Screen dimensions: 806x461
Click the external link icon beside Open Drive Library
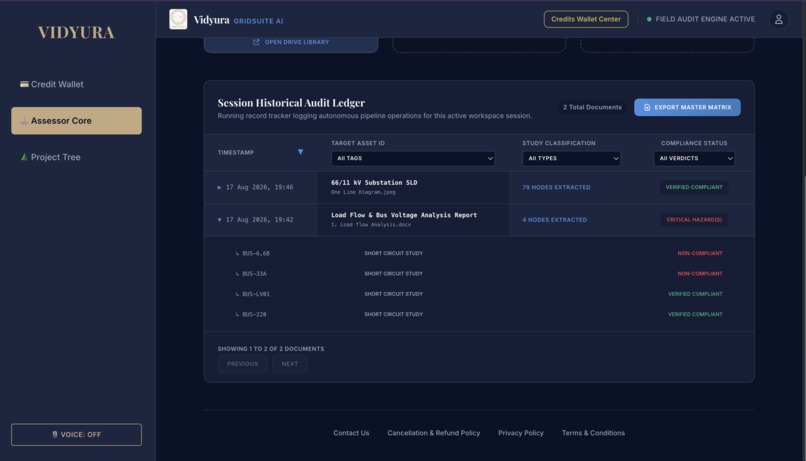tap(256, 42)
